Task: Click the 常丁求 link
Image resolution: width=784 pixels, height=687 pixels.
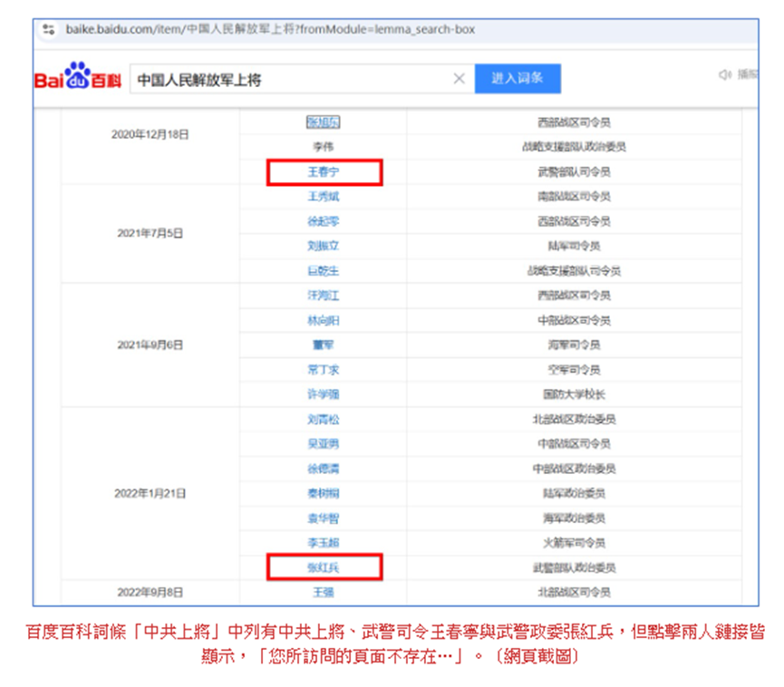Action: coord(323,370)
